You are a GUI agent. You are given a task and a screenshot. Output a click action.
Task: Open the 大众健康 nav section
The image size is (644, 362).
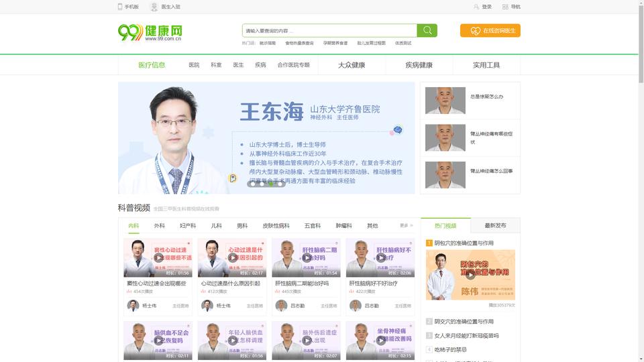(x=352, y=65)
